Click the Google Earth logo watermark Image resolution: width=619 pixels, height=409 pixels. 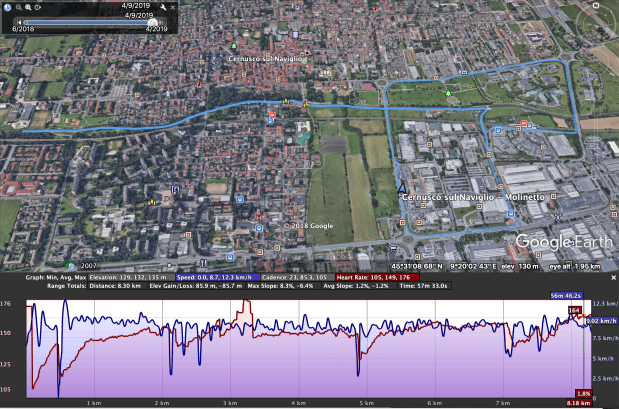tap(563, 241)
